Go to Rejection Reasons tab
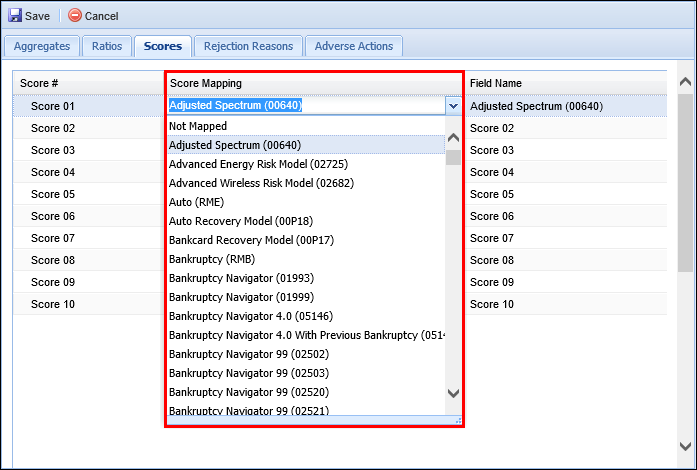Viewport: 697px width, 470px height. coord(248,46)
